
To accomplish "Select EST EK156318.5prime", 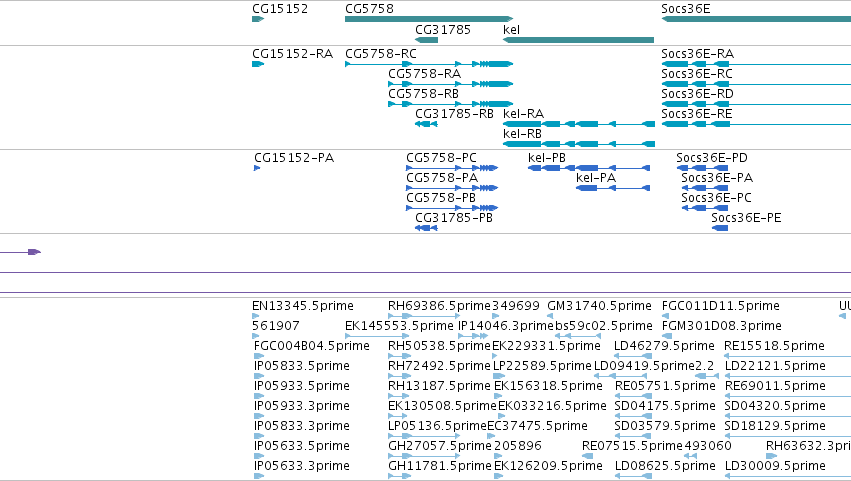I will coord(548,387).
